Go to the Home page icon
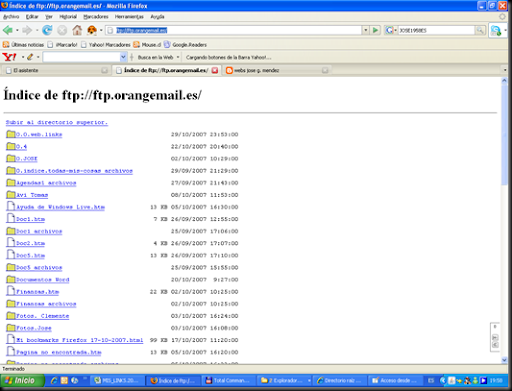512x391 pixels. coord(77,30)
